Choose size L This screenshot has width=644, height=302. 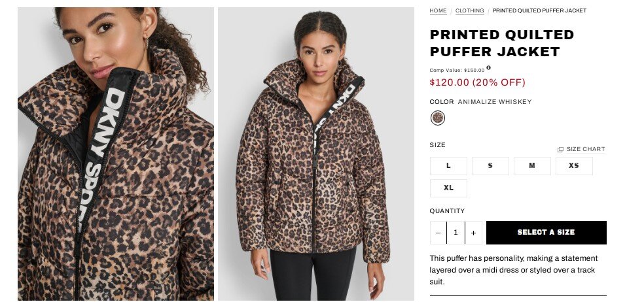coord(448,166)
